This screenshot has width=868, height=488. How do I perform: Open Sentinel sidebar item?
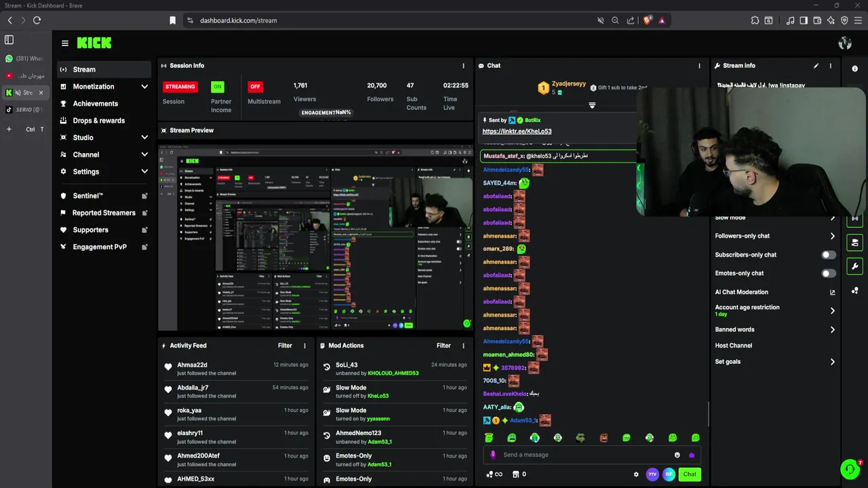pos(104,196)
